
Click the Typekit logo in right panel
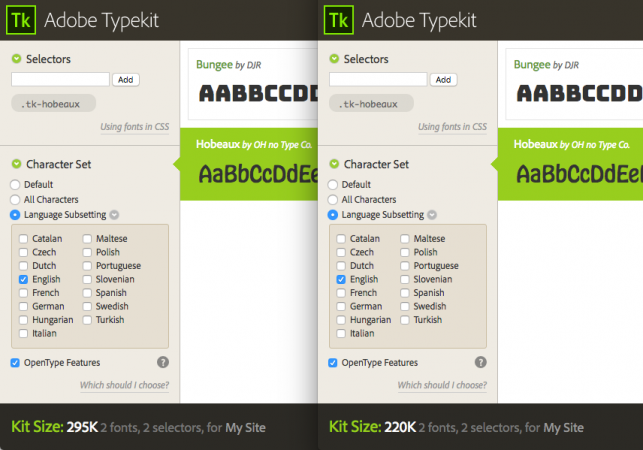339,20
